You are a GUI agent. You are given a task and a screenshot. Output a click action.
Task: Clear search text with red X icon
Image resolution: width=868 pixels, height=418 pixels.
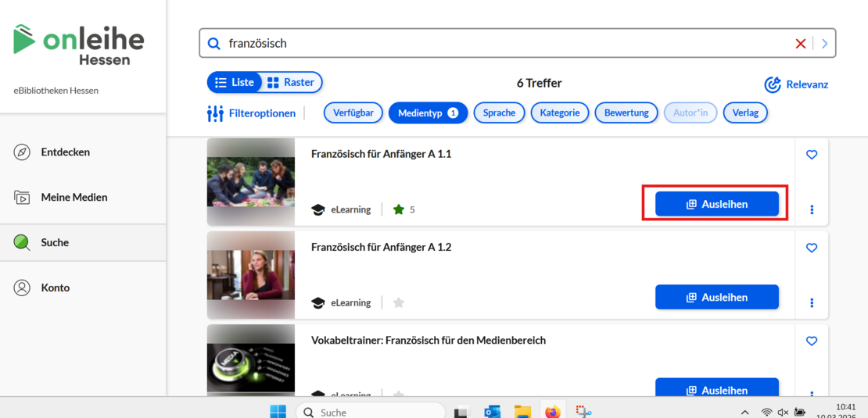click(x=800, y=44)
